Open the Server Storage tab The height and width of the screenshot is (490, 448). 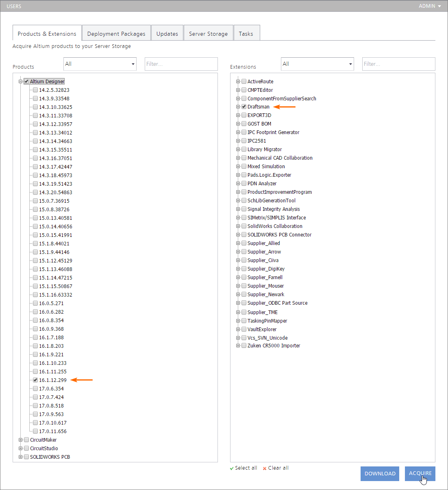pos(208,34)
